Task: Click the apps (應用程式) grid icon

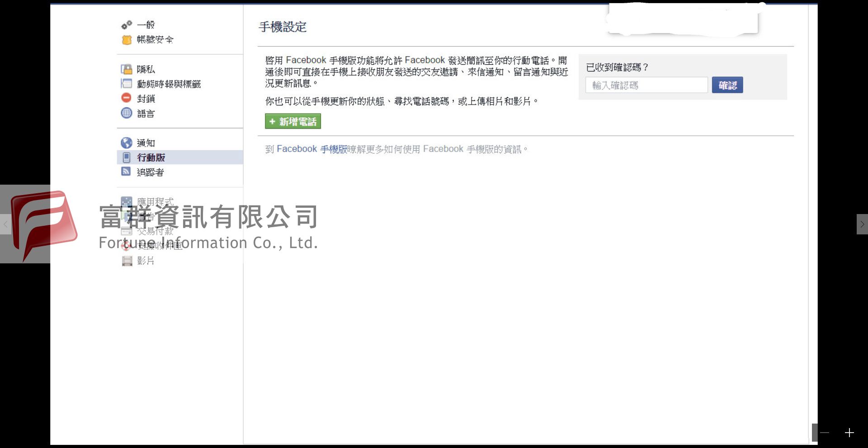Action: pyautogui.click(x=127, y=201)
